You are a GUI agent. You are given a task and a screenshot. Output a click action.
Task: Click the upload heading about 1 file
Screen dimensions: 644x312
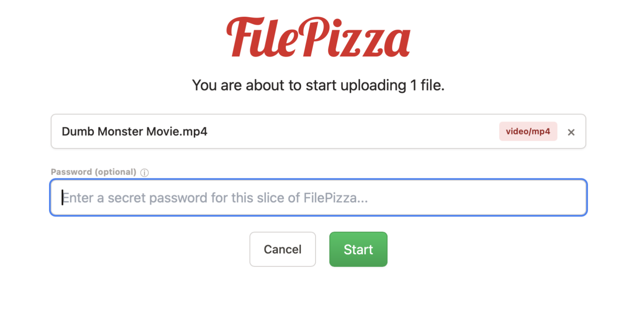pyautogui.click(x=318, y=85)
